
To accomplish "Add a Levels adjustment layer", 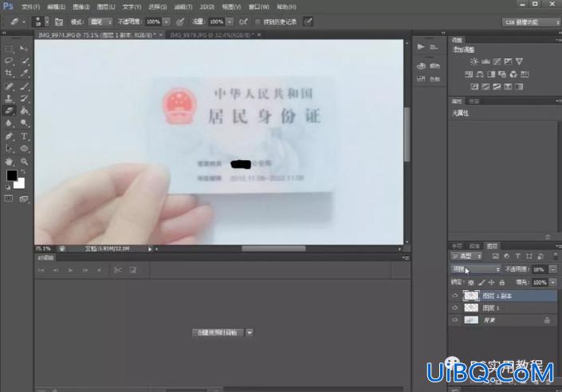I will 485,61.
